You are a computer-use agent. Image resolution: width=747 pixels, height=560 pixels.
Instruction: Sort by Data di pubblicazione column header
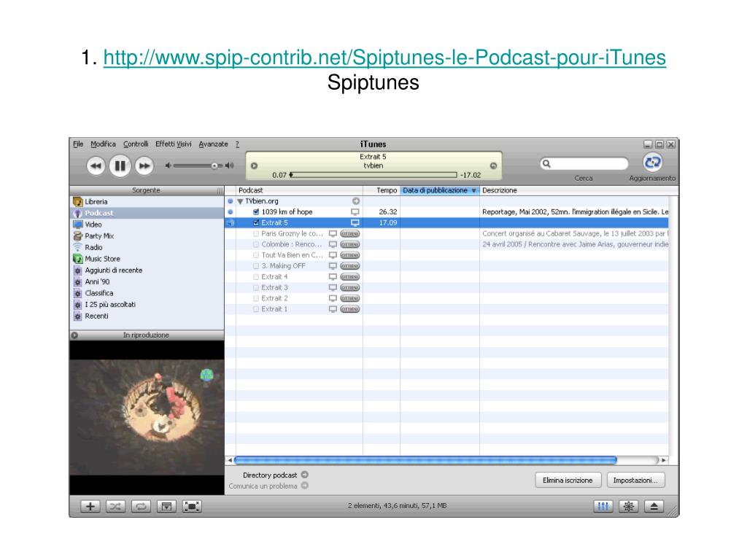(x=439, y=190)
